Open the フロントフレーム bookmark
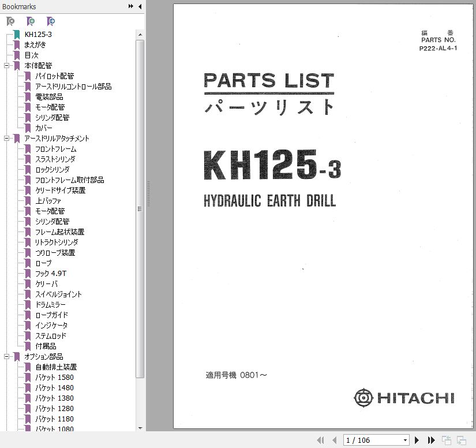 (x=56, y=149)
